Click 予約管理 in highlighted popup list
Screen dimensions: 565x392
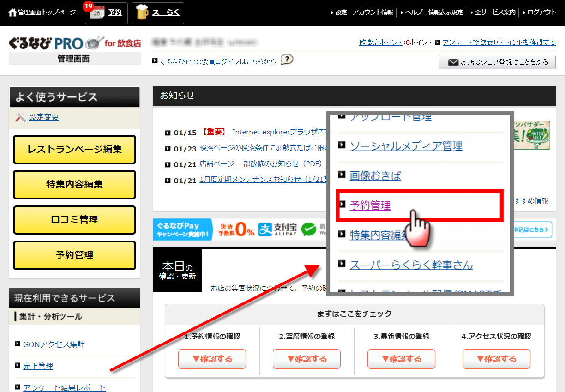click(370, 205)
